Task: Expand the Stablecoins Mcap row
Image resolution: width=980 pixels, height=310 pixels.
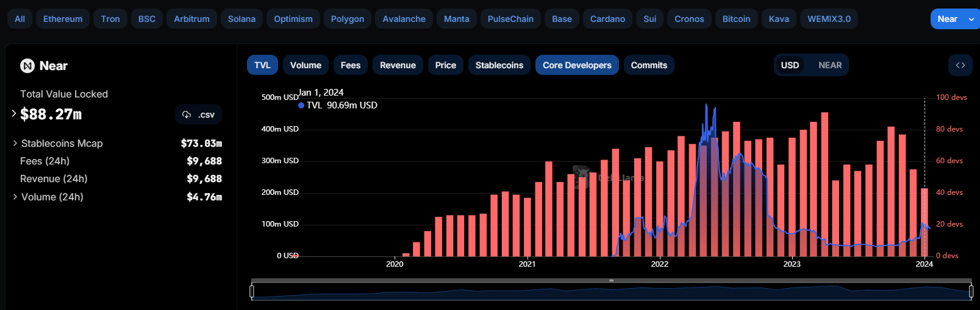Action: (15, 143)
